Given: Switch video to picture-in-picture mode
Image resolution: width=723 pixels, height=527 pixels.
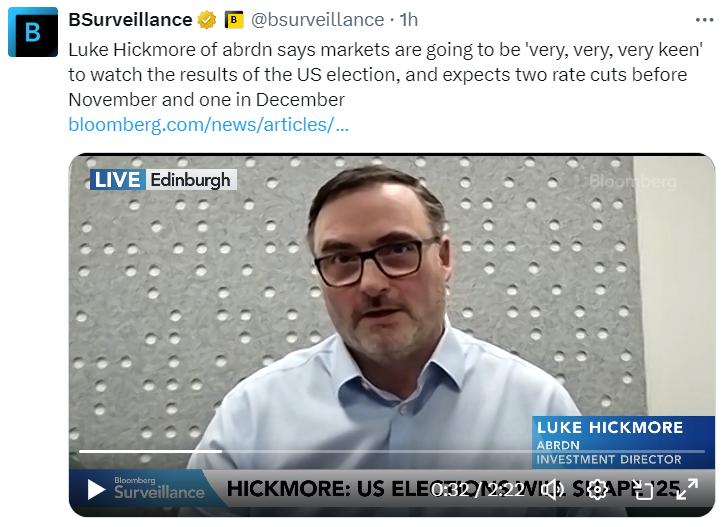Looking at the screenshot, I should click(x=642, y=490).
